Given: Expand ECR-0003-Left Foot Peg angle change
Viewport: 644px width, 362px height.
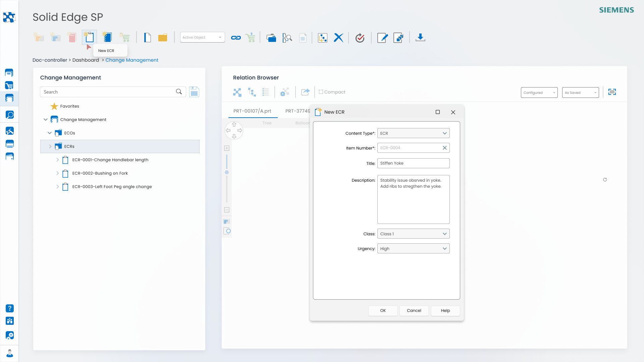Looking at the screenshot, I should pos(57,186).
